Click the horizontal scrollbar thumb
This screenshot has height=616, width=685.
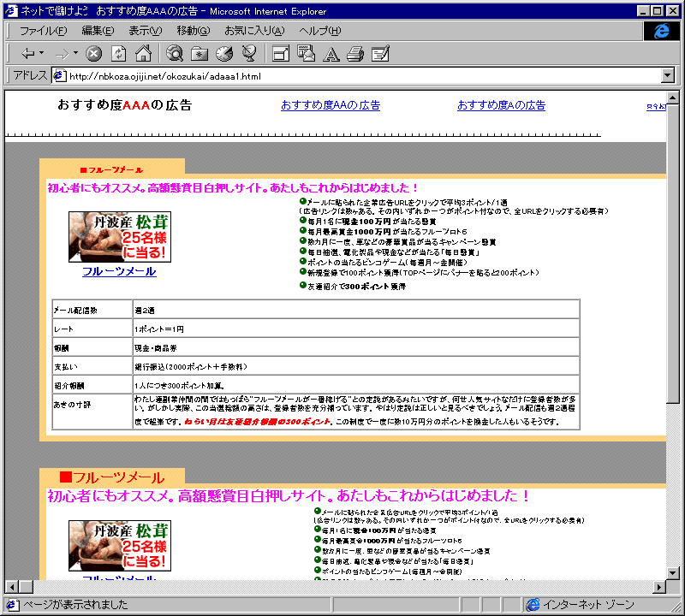click(x=27, y=587)
